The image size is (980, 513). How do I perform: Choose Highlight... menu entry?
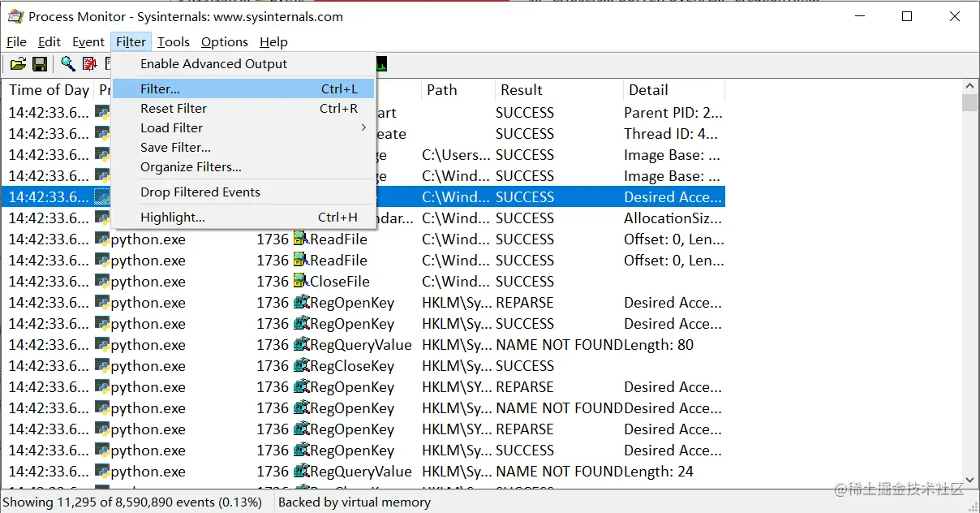[x=243, y=218]
